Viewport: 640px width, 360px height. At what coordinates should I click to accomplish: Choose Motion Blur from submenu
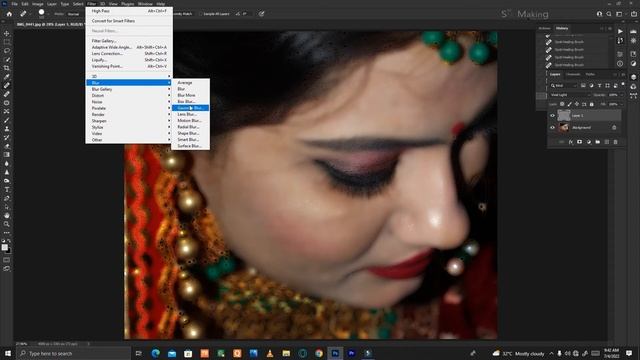(x=190, y=120)
